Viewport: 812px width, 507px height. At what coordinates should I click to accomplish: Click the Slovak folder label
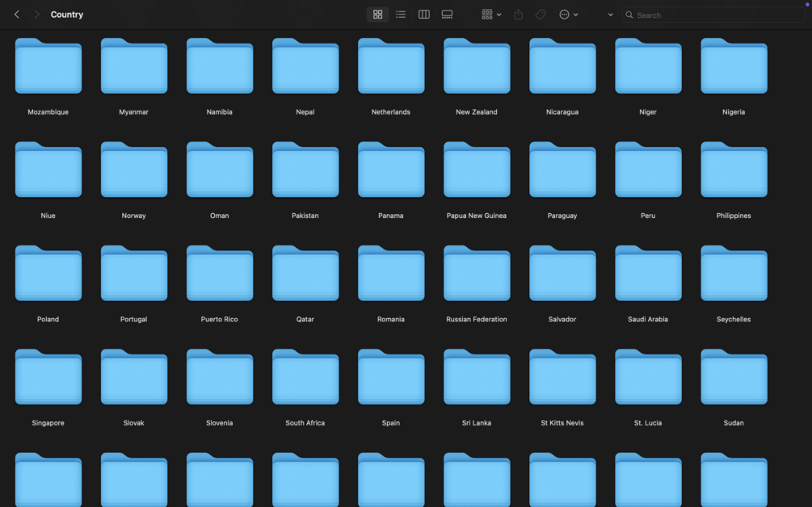pyautogui.click(x=133, y=423)
